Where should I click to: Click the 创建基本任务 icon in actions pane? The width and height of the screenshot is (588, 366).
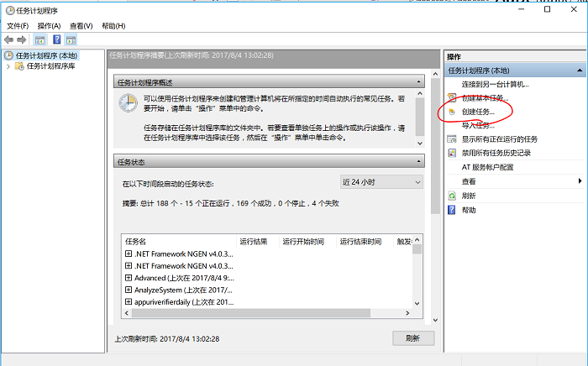pyautogui.click(x=453, y=97)
